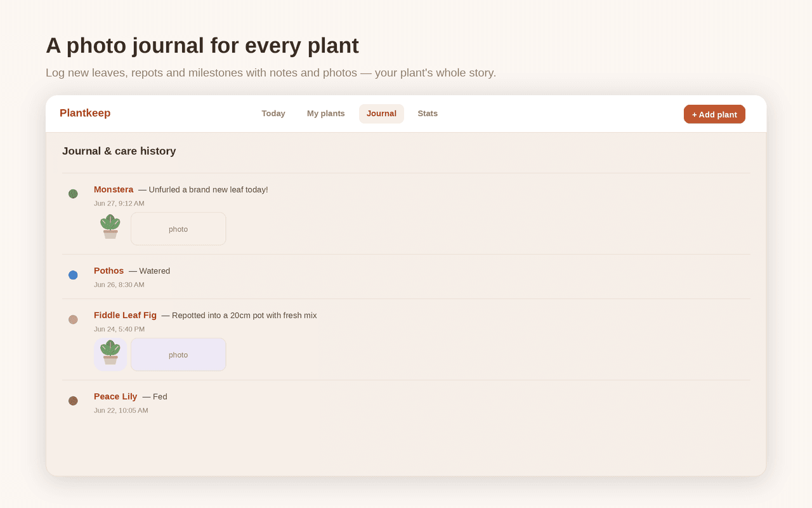Click the green dot beside Monstera entry

73,194
